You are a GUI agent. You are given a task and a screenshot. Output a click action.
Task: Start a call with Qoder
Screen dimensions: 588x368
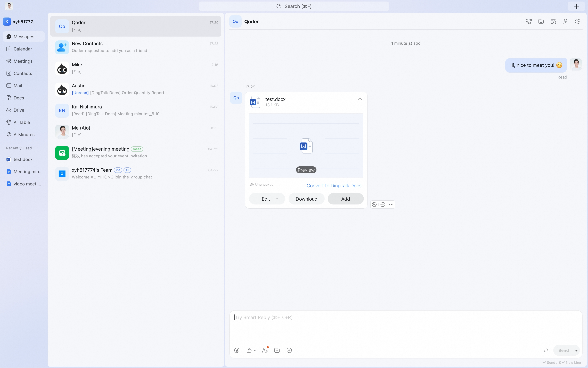(x=529, y=21)
